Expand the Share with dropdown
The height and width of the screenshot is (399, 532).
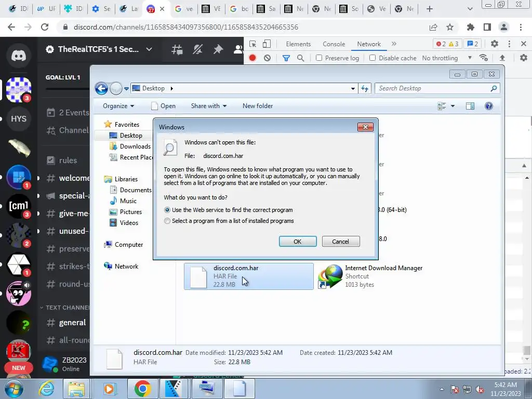(209, 106)
